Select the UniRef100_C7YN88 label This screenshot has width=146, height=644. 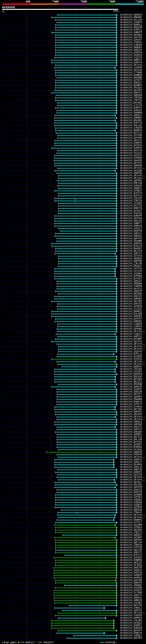131,72
